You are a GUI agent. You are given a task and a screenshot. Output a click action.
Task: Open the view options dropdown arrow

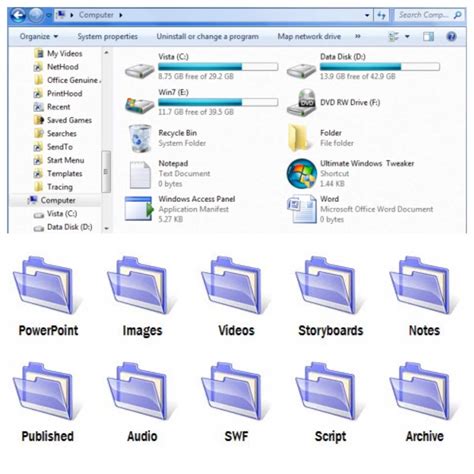(407, 37)
